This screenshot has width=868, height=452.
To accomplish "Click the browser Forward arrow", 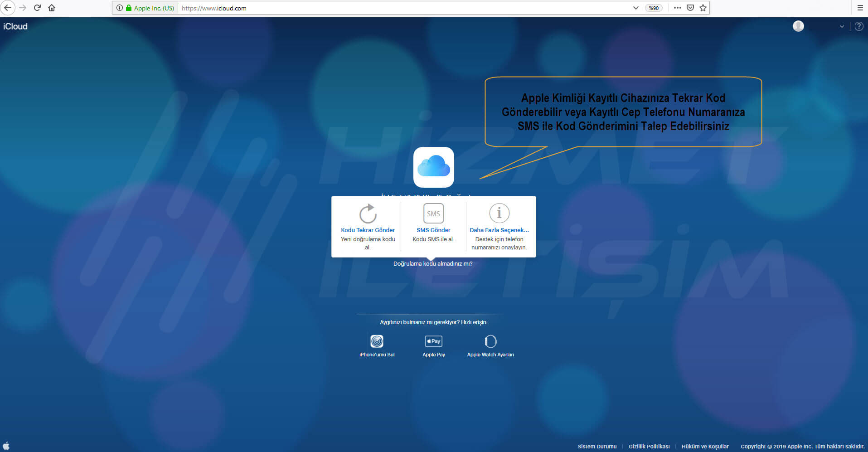I will [x=23, y=8].
